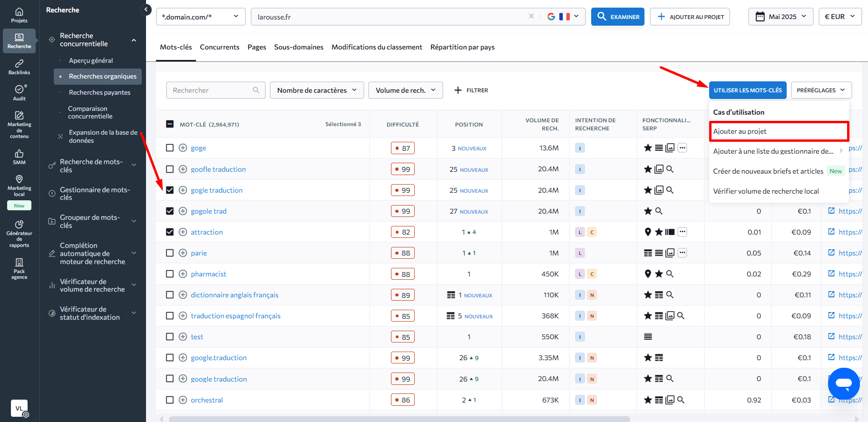Select Ajouter au projet menu option
The width and height of the screenshot is (868, 422).
pyautogui.click(x=779, y=131)
